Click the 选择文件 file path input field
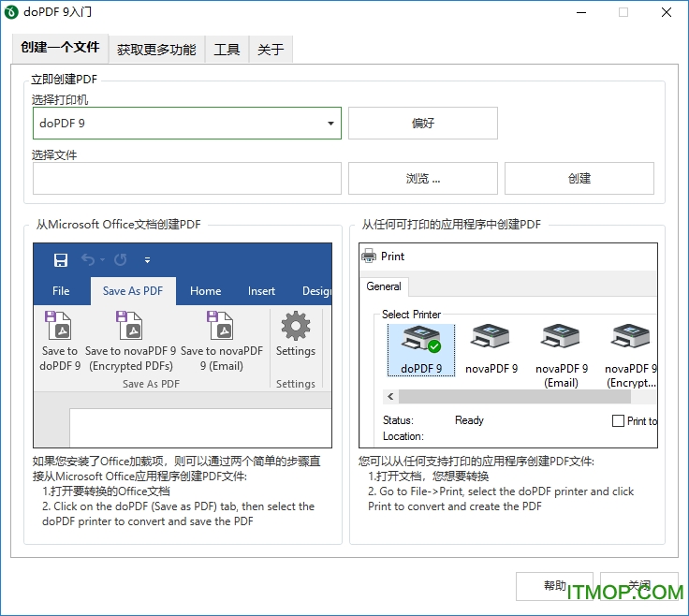The height and width of the screenshot is (616, 689). pos(187,178)
